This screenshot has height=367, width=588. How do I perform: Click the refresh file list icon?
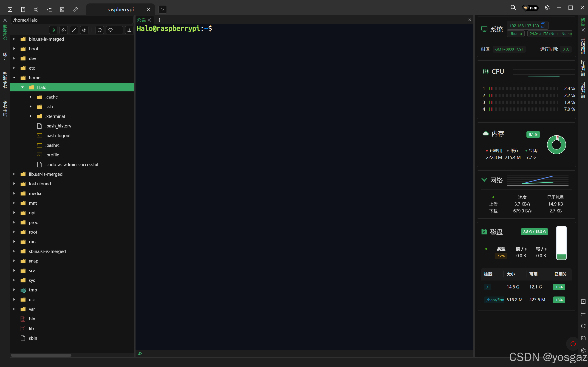(x=99, y=30)
